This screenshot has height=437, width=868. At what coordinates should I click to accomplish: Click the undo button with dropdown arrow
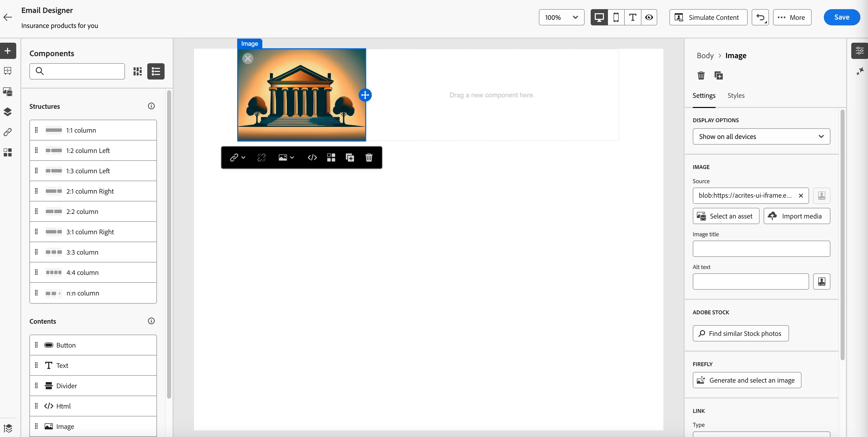click(760, 17)
